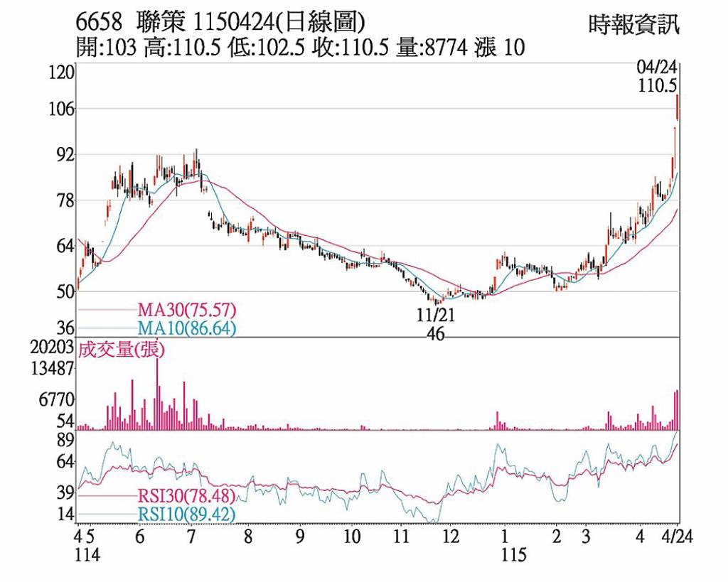Click the tall last-day volume bar
The width and height of the screenshot is (728, 582).
[x=678, y=410]
